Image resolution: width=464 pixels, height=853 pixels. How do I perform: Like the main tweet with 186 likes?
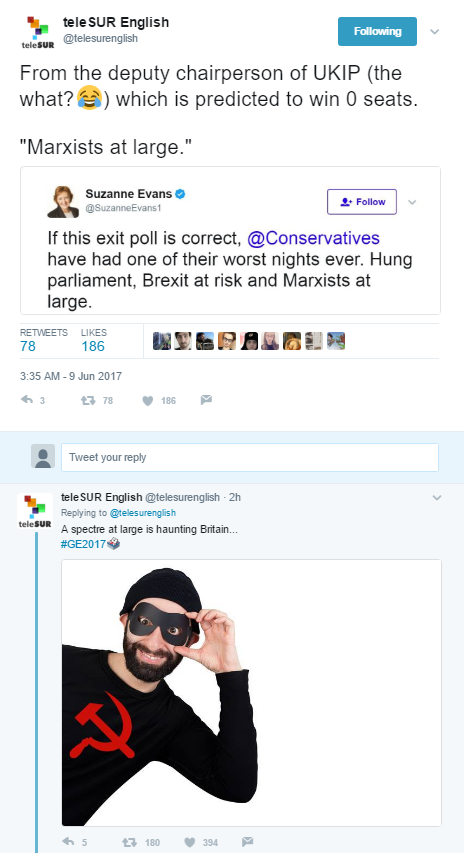pyautogui.click(x=147, y=400)
